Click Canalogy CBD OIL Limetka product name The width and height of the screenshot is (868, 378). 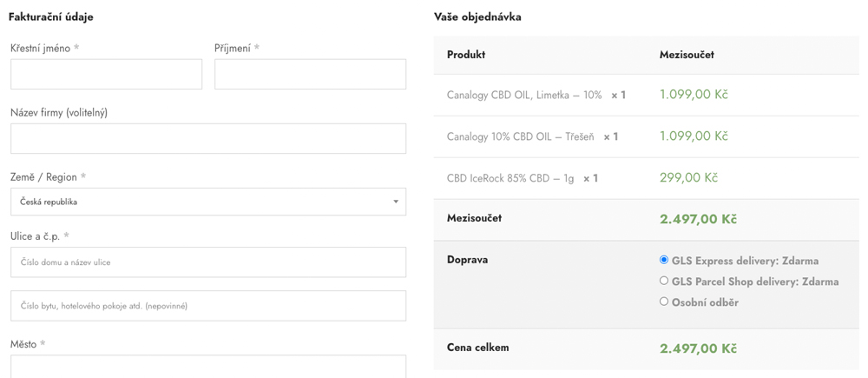(x=524, y=96)
